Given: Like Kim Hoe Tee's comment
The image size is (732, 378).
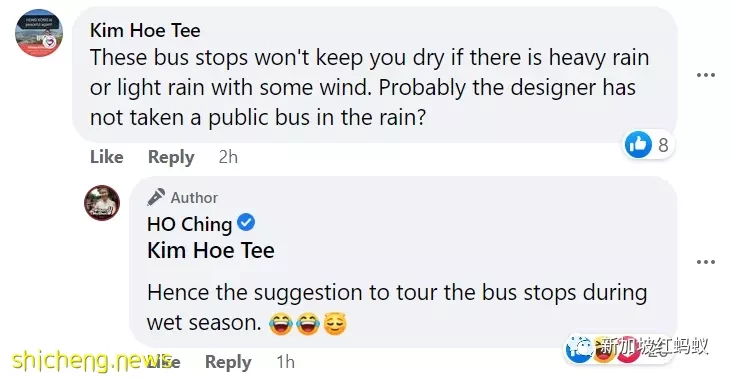Looking at the screenshot, I should pos(107,157).
